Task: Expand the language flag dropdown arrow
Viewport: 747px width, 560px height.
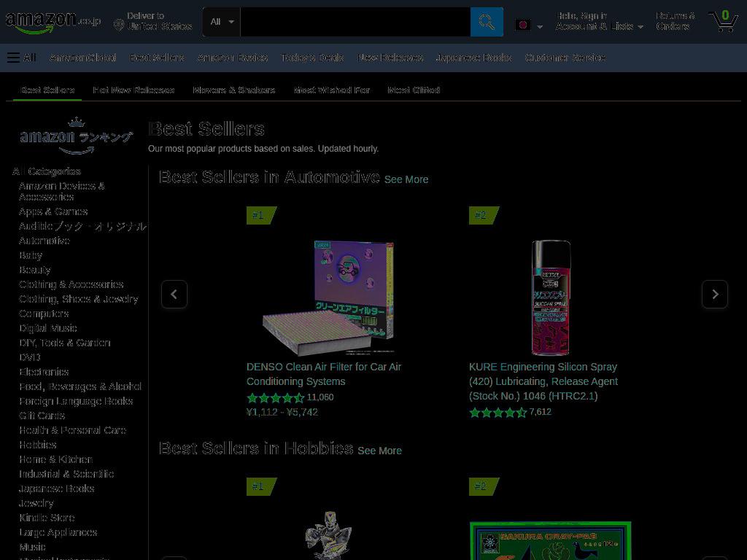Action: click(x=540, y=27)
